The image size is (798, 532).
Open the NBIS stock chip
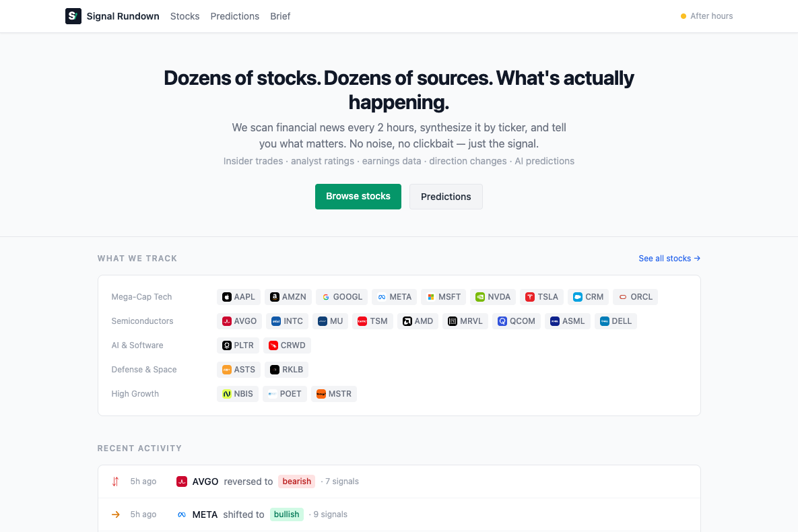tap(238, 394)
